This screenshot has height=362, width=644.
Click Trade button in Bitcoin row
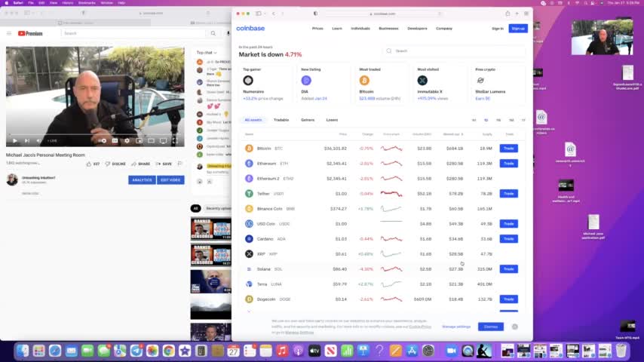tap(508, 149)
